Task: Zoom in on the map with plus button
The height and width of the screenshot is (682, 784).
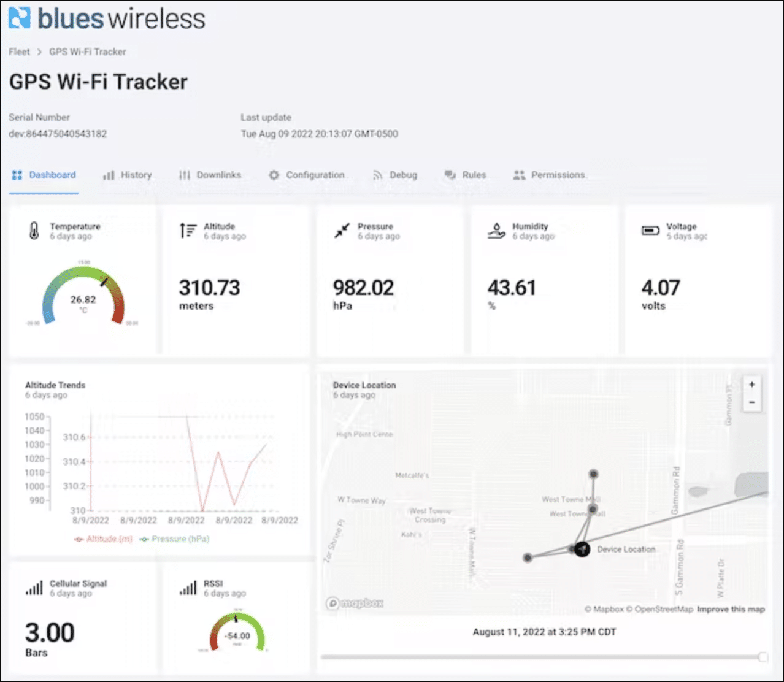Action: (751, 384)
